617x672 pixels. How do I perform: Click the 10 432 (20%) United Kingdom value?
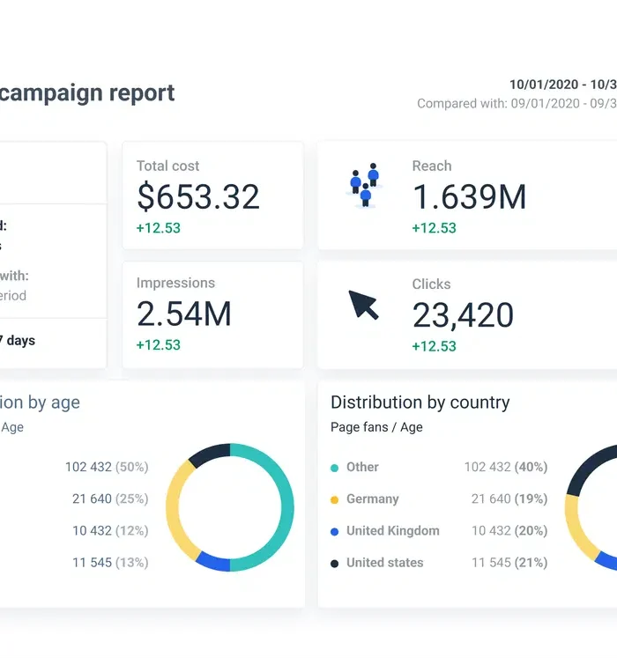(x=509, y=531)
